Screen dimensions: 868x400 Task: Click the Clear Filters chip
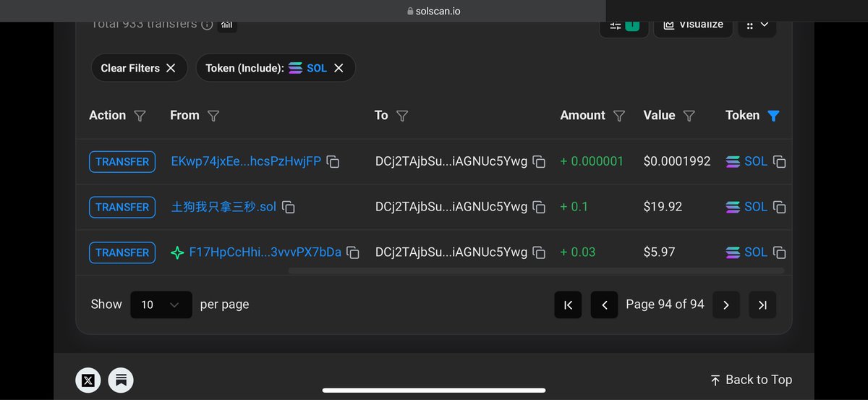point(139,68)
